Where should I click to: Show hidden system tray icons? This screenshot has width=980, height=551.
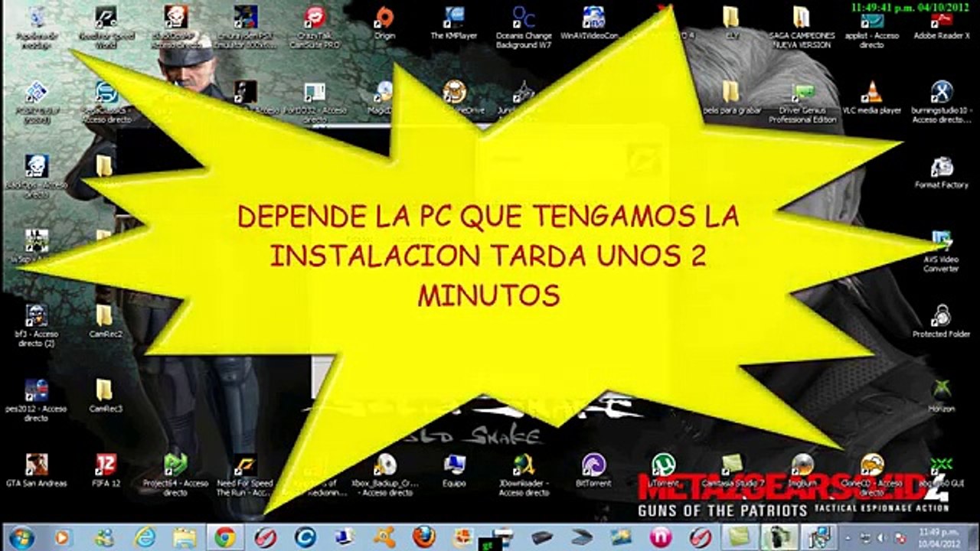847,537
